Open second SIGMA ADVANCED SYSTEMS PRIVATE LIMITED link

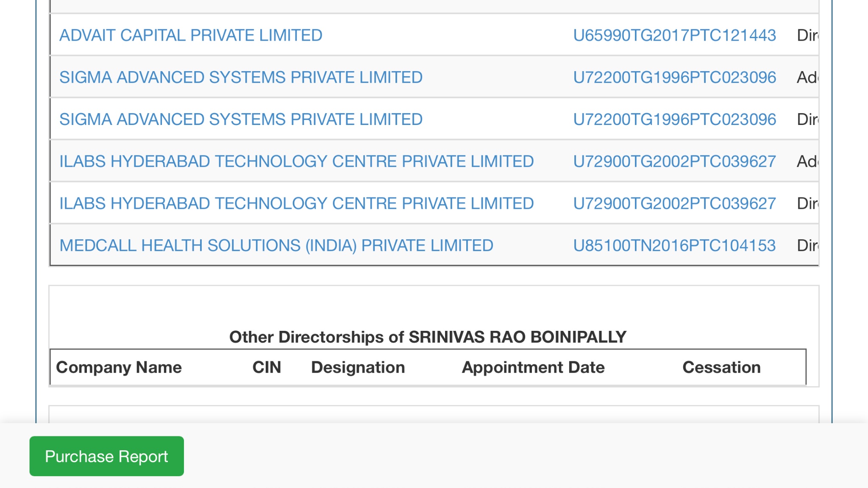(x=241, y=119)
